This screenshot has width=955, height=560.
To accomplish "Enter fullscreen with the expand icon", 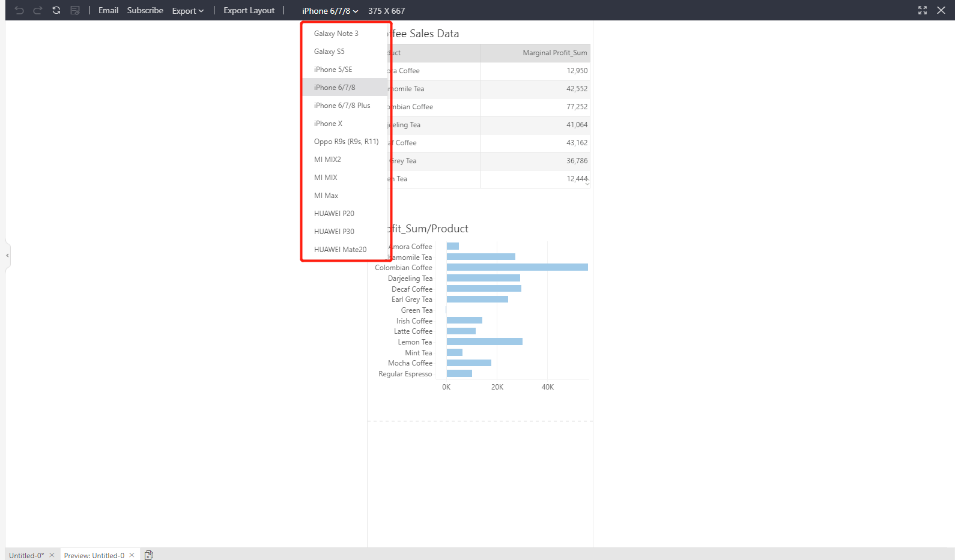I will 923,10.
